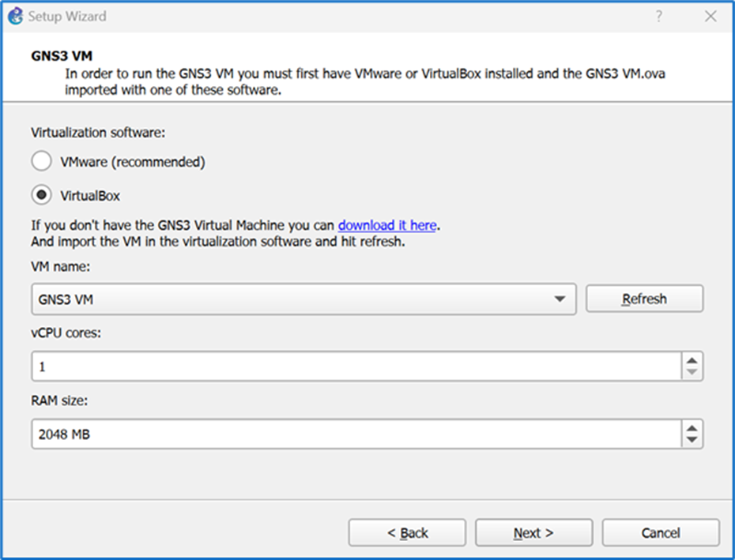Decrease RAM size with the down arrow
This screenshot has height=560, width=735.
tap(692, 441)
